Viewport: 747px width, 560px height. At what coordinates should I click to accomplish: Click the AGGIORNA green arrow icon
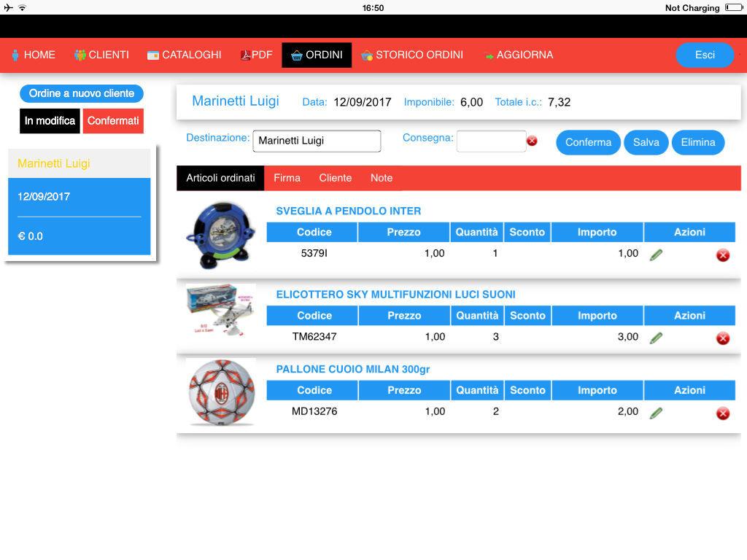tap(489, 56)
